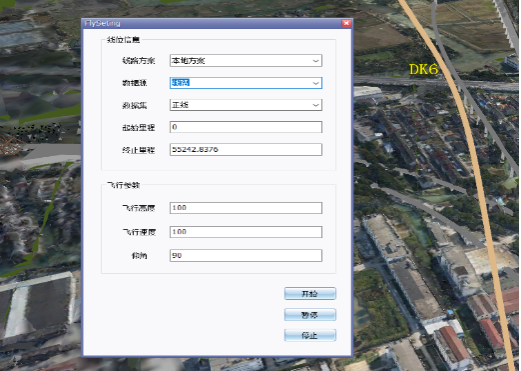Click the 飞行参数 group box heading
521x371 pixels.
click(x=123, y=185)
